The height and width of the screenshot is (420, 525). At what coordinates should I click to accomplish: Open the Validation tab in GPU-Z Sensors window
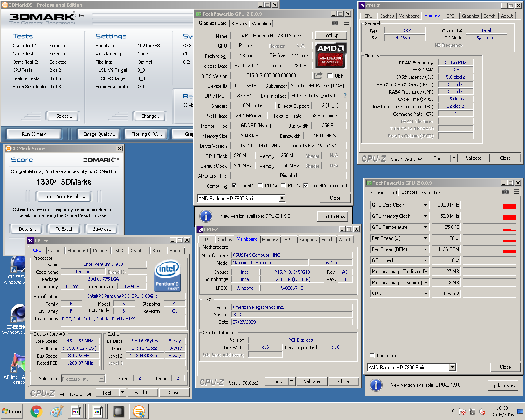431,193
